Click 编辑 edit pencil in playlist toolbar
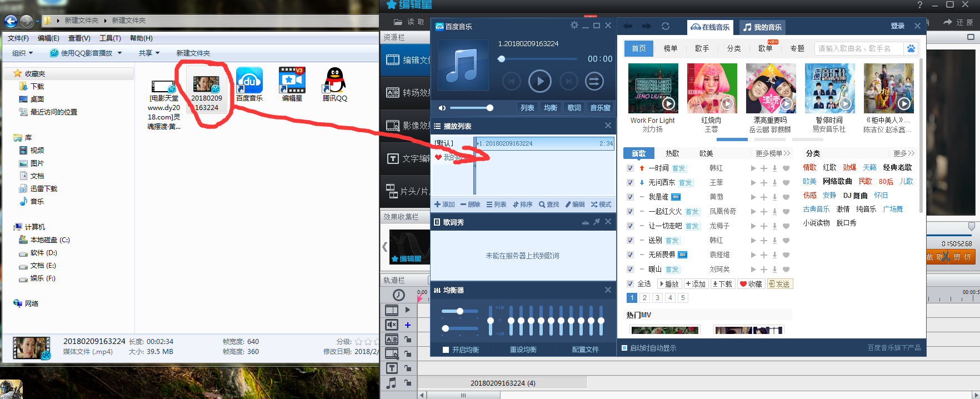The height and width of the screenshot is (399, 980). [575, 205]
